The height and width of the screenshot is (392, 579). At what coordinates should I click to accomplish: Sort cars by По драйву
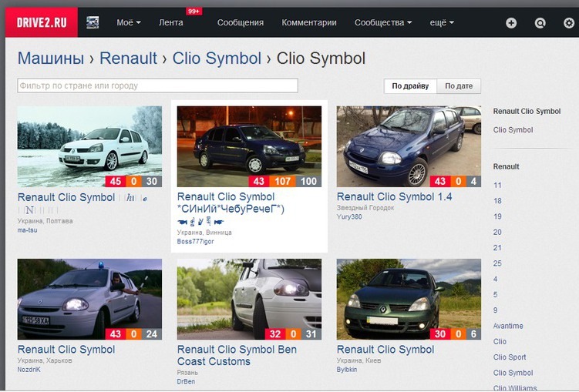point(410,86)
